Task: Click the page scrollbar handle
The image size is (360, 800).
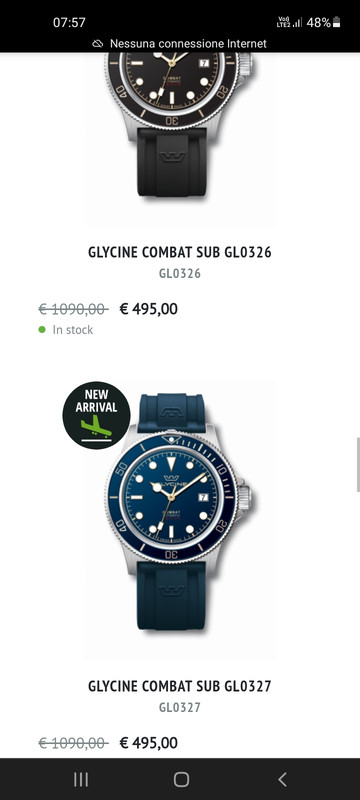Action: click(x=358, y=464)
